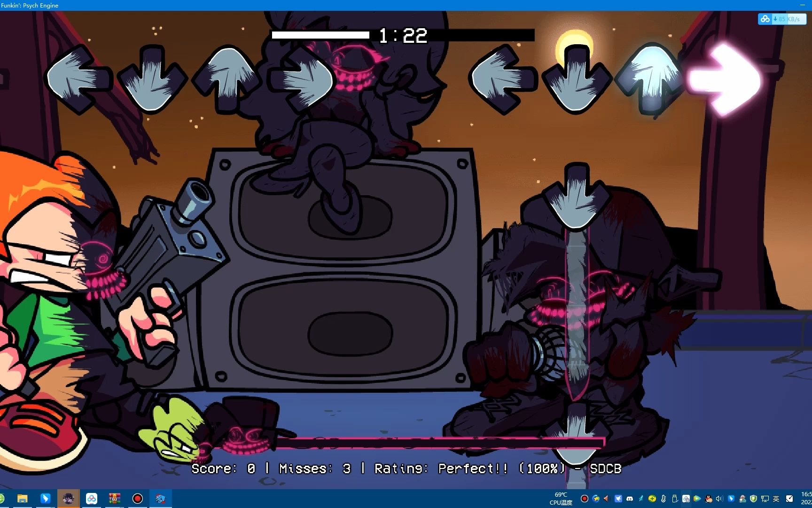
Task: Click the opponent's up arrow receptor
Action: click(x=227, y=79)
